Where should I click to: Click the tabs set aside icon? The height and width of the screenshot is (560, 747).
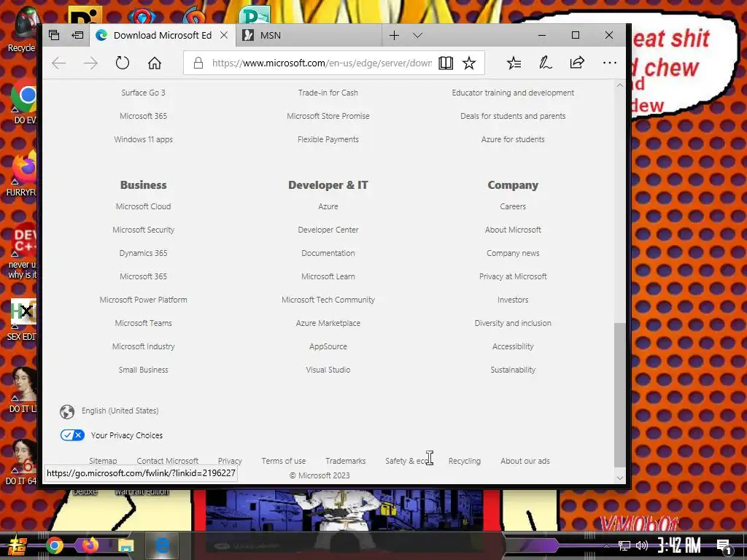[x=54, y=35]
